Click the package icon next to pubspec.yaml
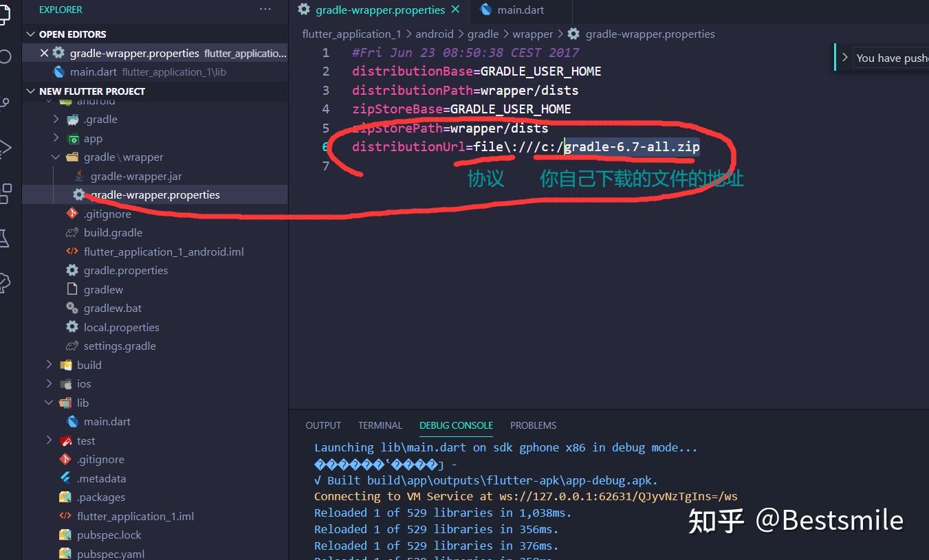This screenshot has width=929, height=560. coord(65,553)
